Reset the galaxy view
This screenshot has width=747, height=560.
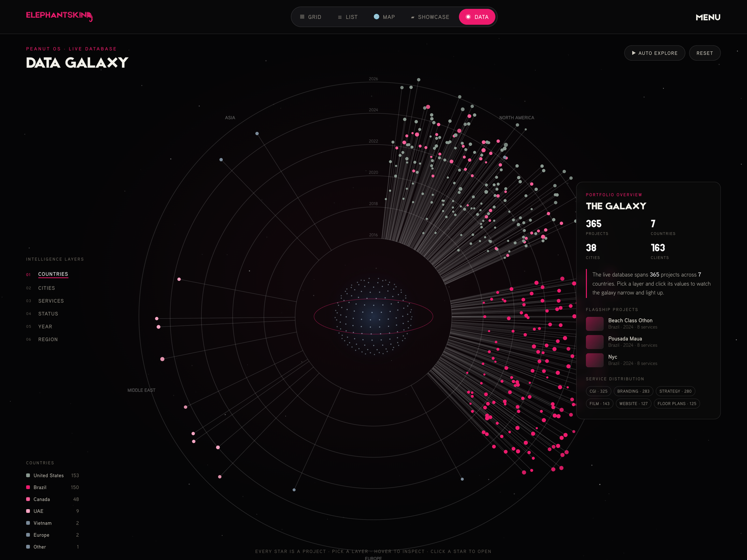tap(705, 53)
